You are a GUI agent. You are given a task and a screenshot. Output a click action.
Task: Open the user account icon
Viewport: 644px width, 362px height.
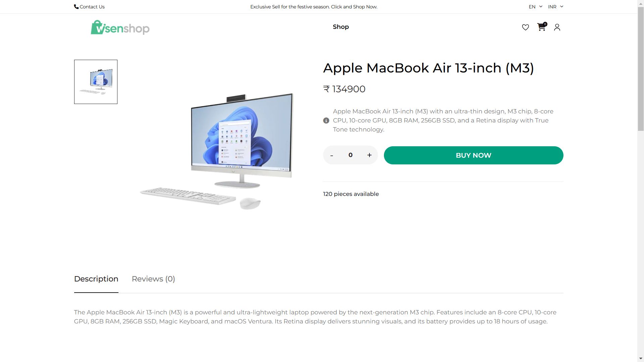(557, 27)
